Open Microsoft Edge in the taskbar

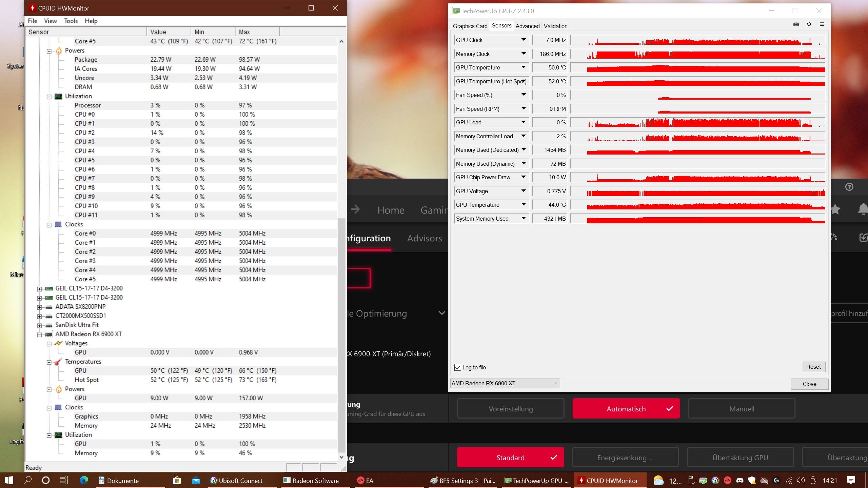(x=84, y=480)
